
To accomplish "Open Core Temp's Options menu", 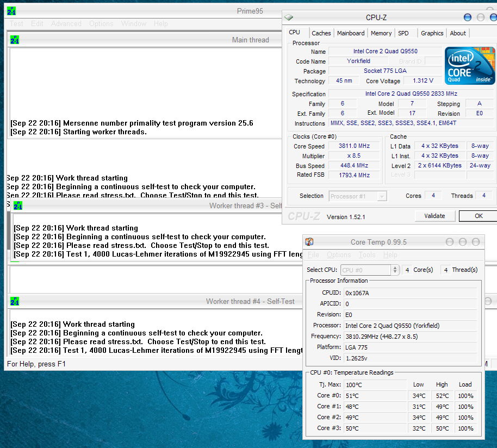I will (339, 255).
